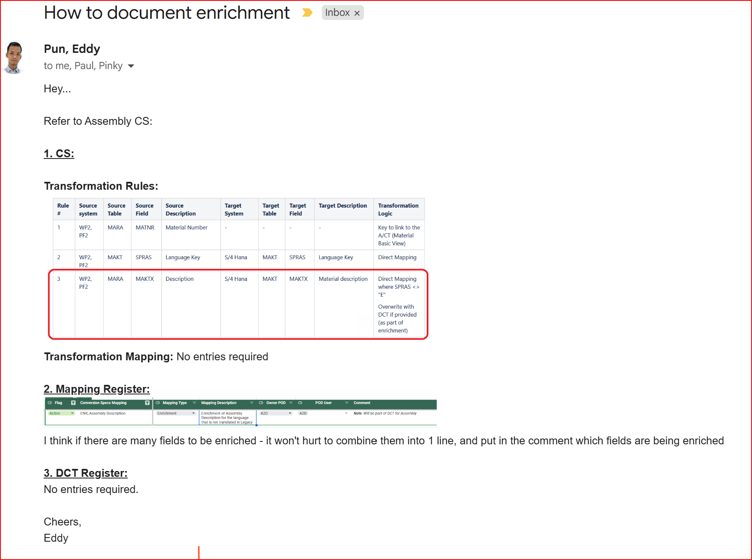This screenshot has height=560, width=752.
Task: Open the A2D Owner POD dropdown
Action: (290, 413)
